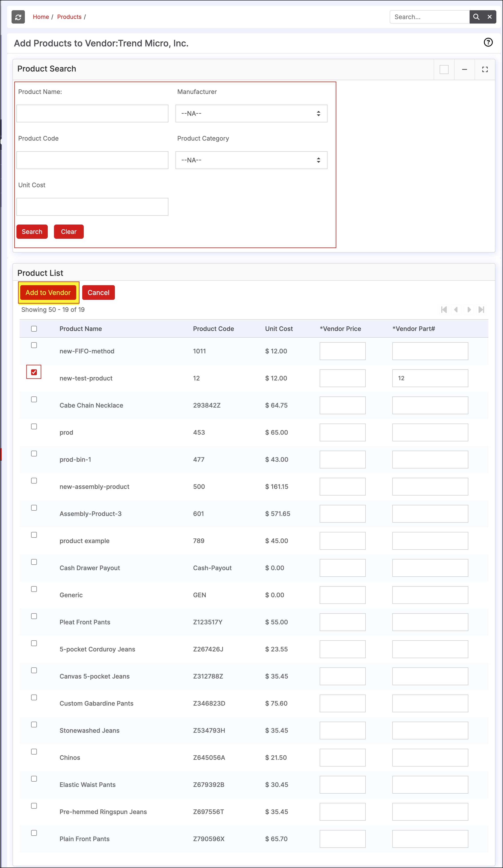The width and height of the screenshot is (503, 868).
Task: Click the Product Code column header
Action: (x=213, y=328)
